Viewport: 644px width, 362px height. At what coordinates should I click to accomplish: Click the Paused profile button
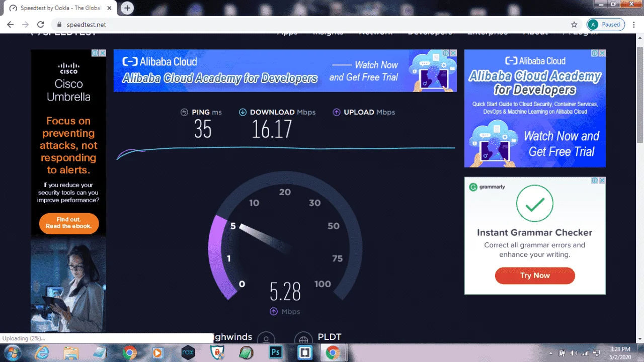(606, 24)
